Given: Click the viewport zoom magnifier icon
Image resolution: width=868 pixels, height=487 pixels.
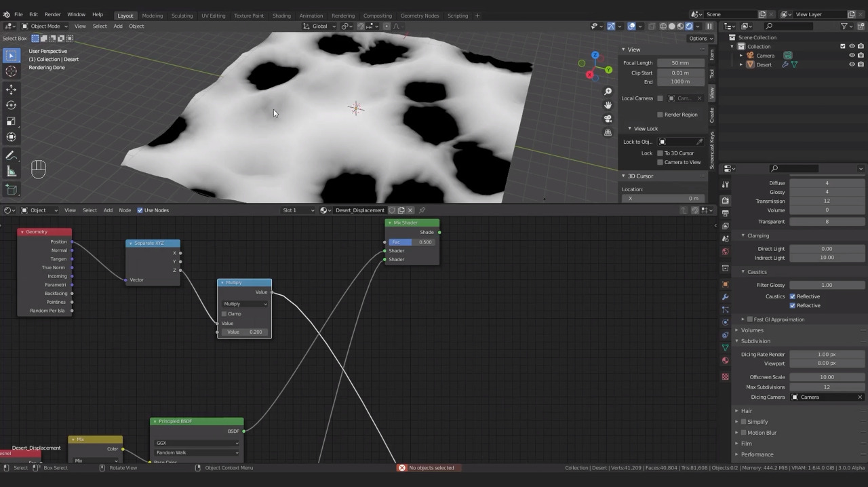Looking at the screenshot, I should click(608, 92).
